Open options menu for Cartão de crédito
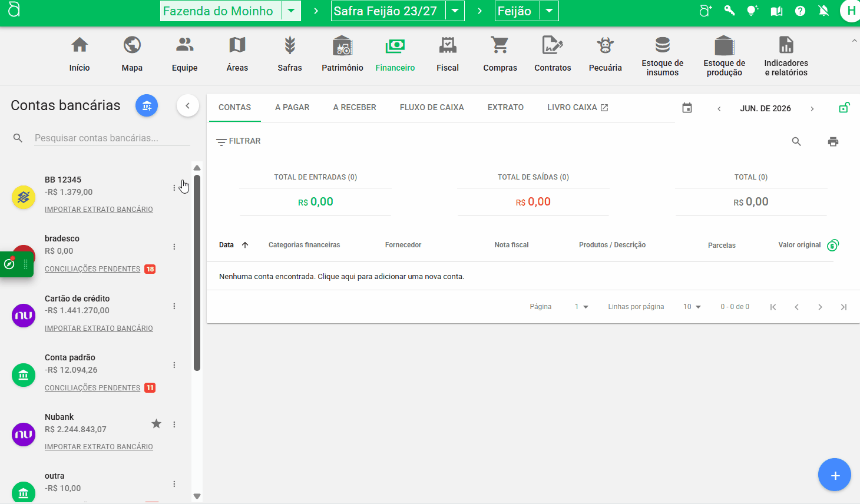 click(x=174, y=306)
